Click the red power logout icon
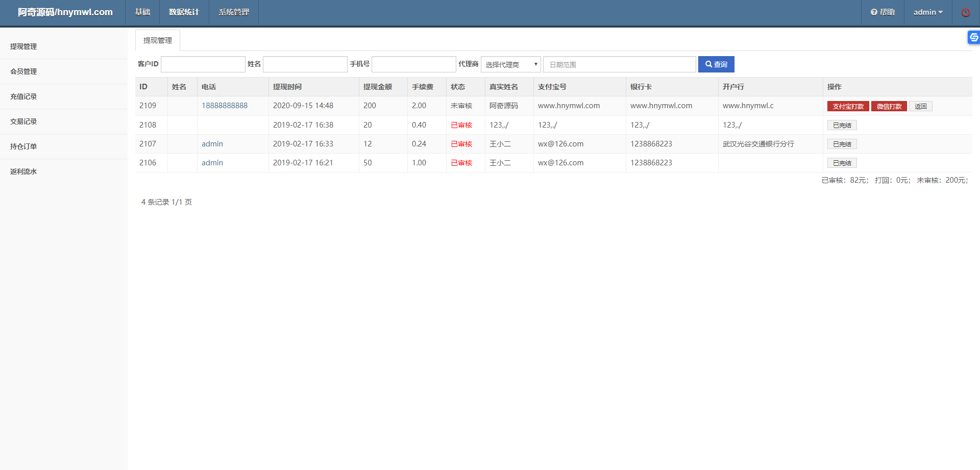980x470 pixels. [965, 12]
